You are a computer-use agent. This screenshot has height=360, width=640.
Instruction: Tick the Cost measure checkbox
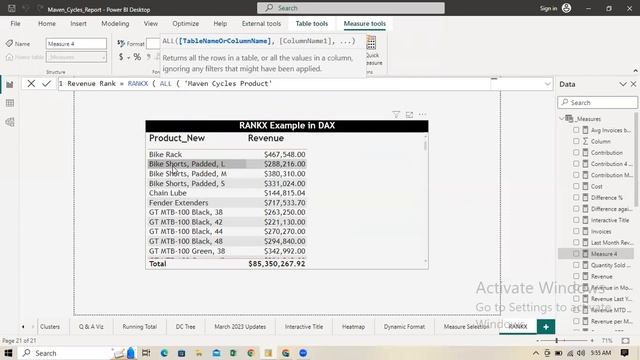pos(576,186)
